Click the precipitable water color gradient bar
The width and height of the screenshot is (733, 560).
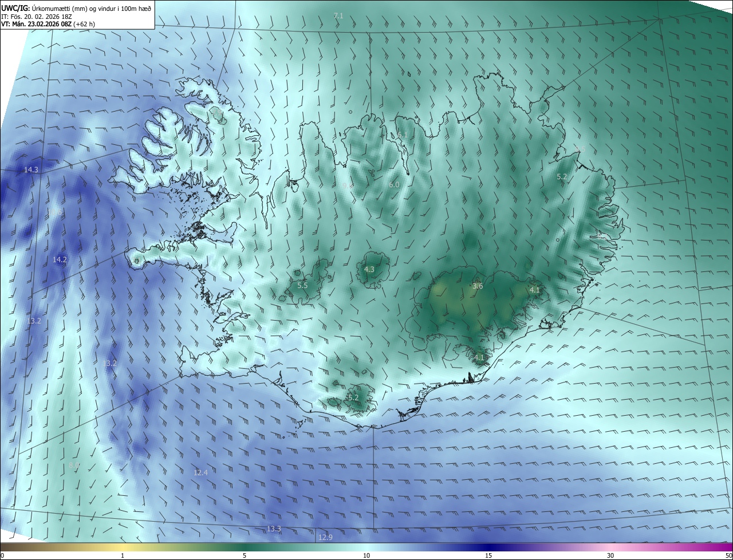(x=366, y=547)
